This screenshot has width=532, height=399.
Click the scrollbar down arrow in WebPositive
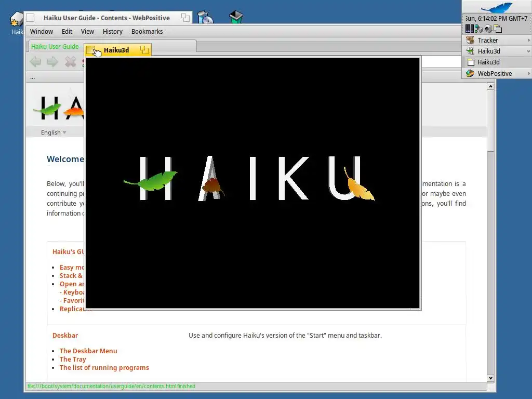pyautogui.click(x=490, y=378)
